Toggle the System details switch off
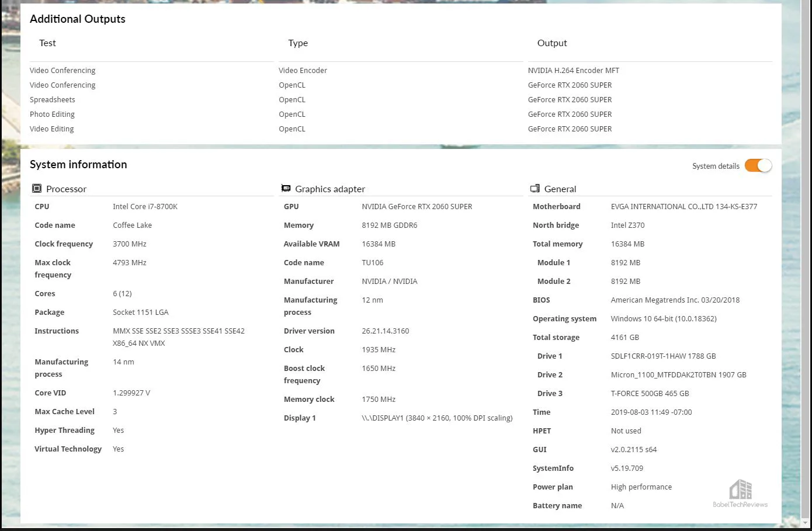The height and width of the screenshot is (531, 812). (758, 166)
